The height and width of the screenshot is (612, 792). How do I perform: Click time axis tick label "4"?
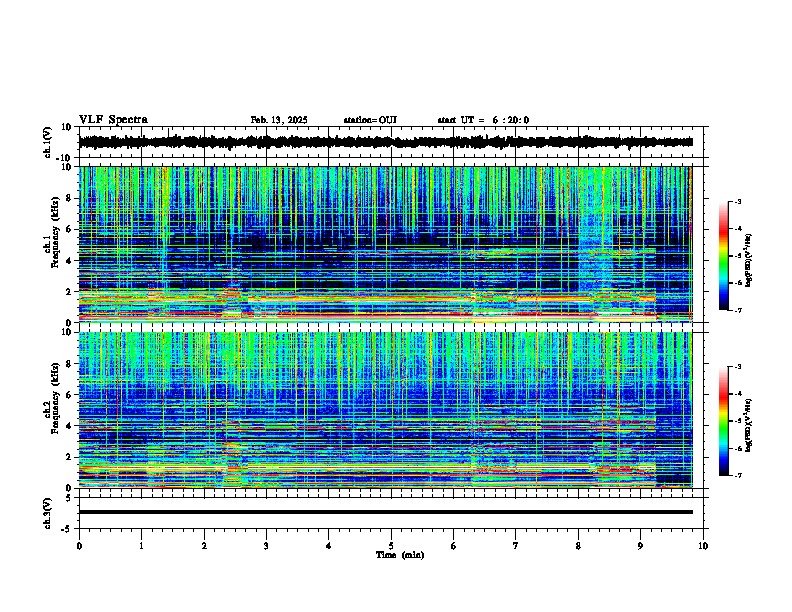(329, 546)
